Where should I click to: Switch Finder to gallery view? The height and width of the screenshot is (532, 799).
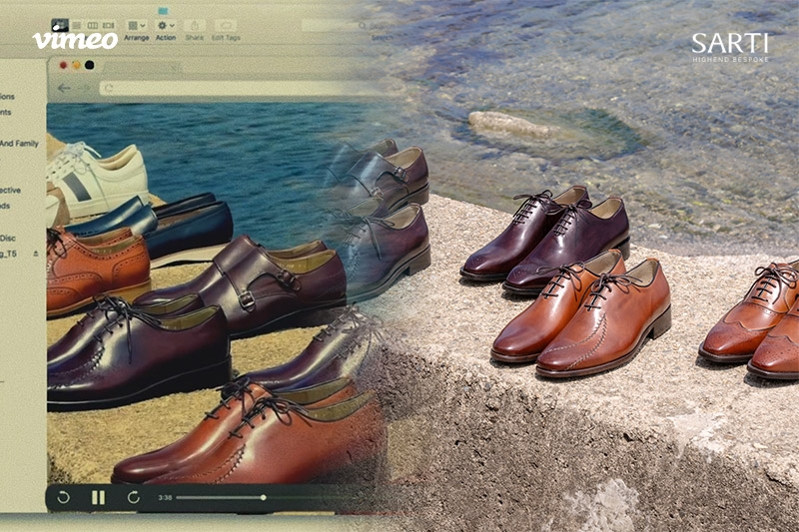point(109,24)
